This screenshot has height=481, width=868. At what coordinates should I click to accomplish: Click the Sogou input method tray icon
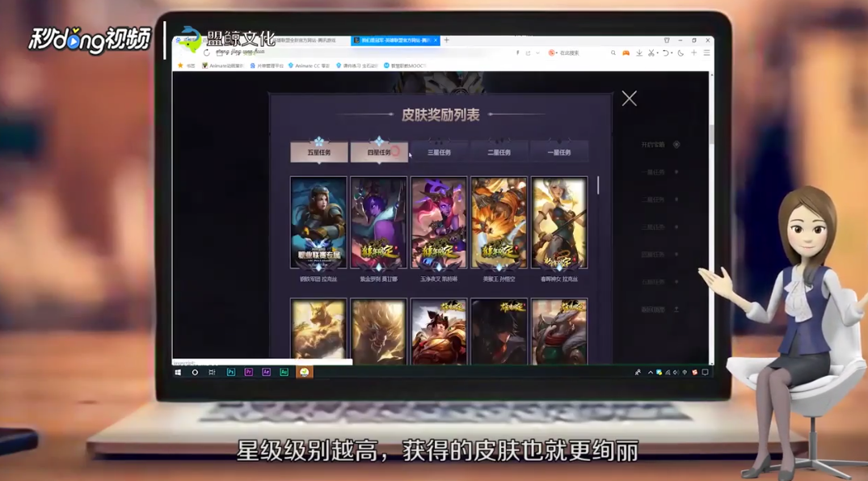click(x=695, y=373)
